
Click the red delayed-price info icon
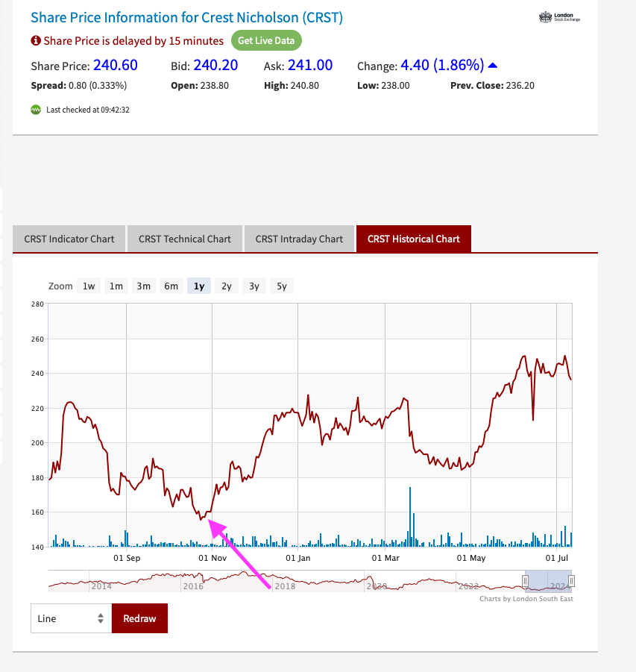[x=36, y=41]
